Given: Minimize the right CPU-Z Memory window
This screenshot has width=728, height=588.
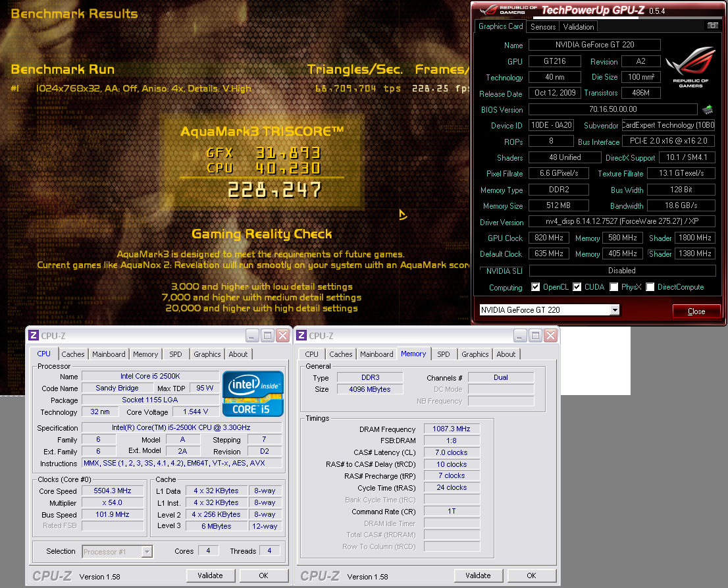Looking at the screenshot, I should [x=520, y=335].
